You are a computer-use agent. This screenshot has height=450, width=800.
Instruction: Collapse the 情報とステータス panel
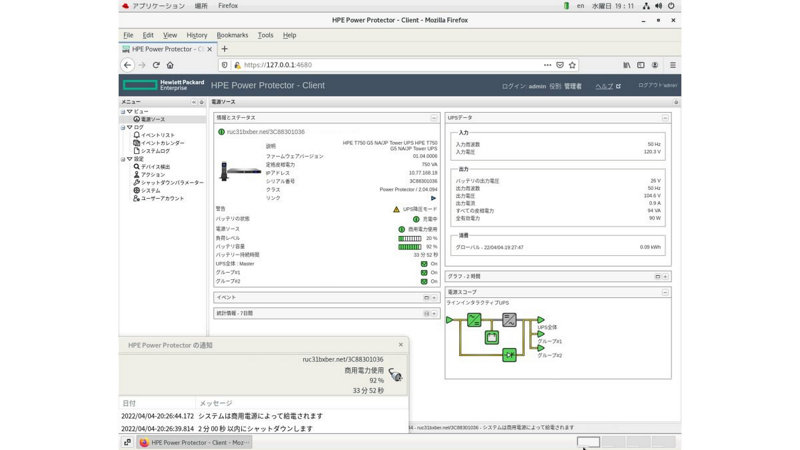tap(433, 118)
